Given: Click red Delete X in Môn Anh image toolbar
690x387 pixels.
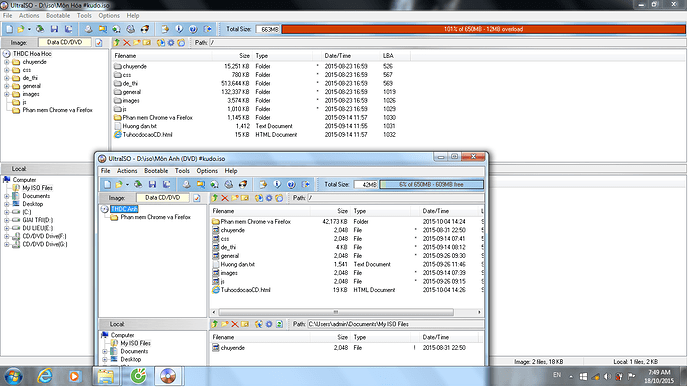Looking at the screenshot, I should 225,198.
